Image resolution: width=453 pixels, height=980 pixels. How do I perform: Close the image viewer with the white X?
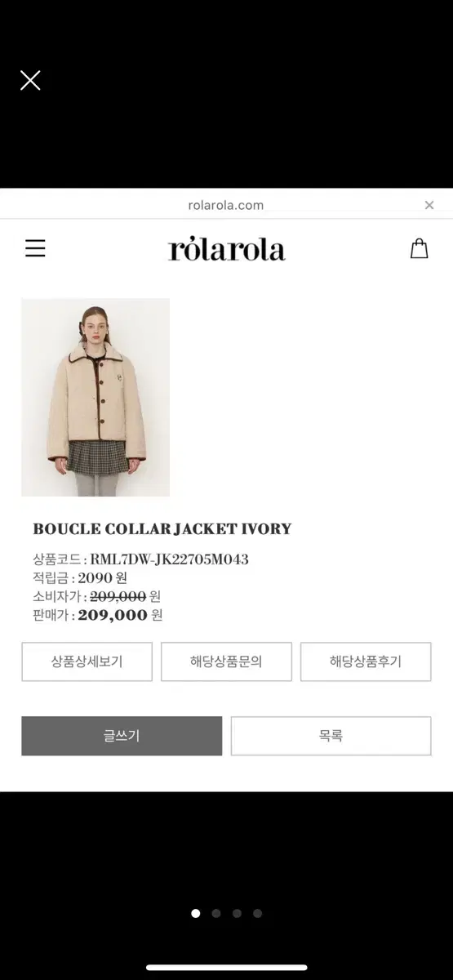[30, 80]
